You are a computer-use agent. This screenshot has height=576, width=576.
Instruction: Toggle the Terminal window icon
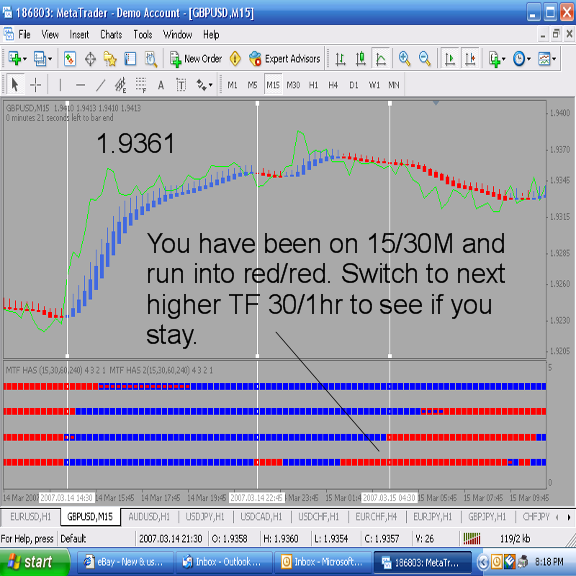[130, 59]
